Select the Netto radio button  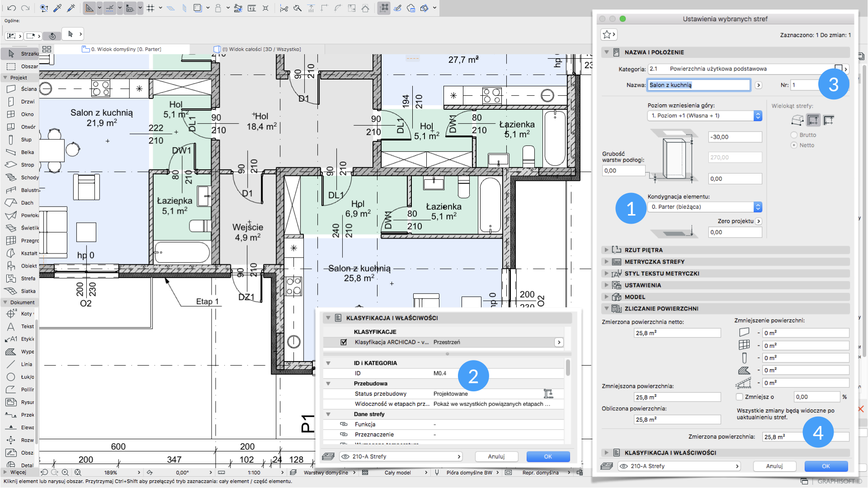tap(794, 145)
